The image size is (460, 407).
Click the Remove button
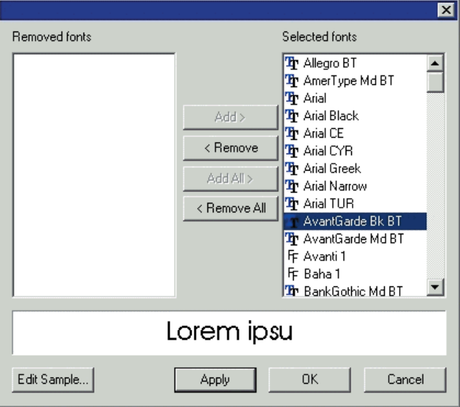231,148
